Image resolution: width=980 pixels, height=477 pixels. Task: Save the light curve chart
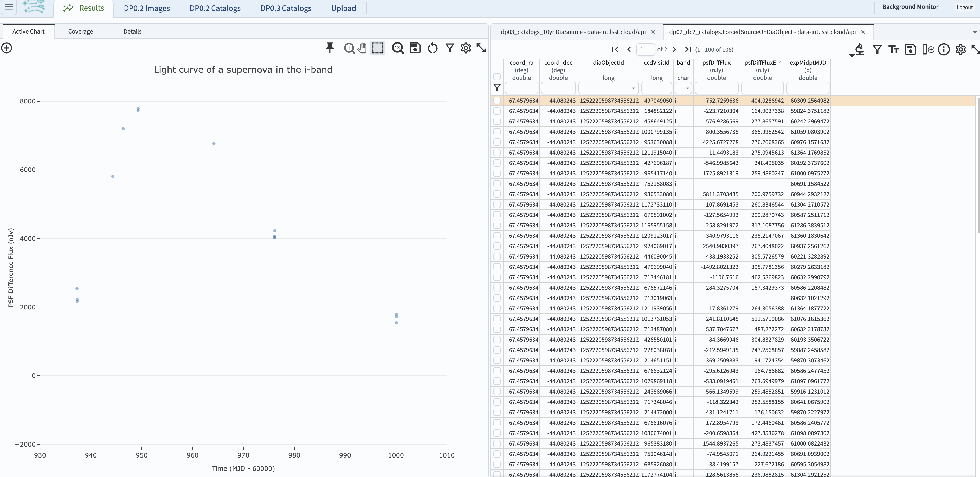pyautogui.click(x=415, y=48)
